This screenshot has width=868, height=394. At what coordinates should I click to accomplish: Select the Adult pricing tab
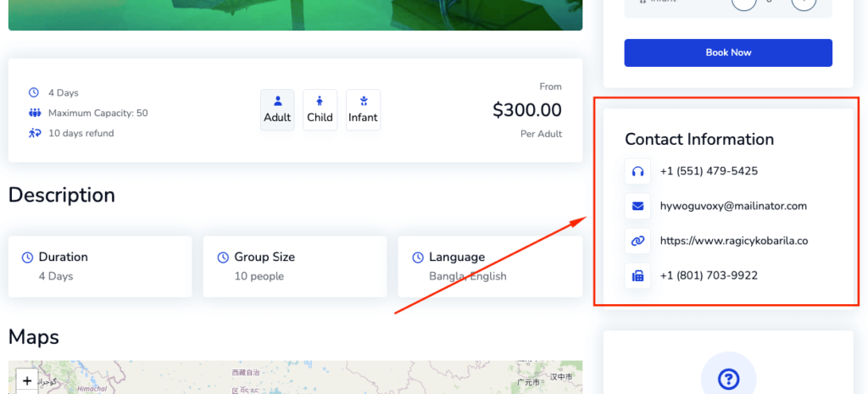pos(277,109)
